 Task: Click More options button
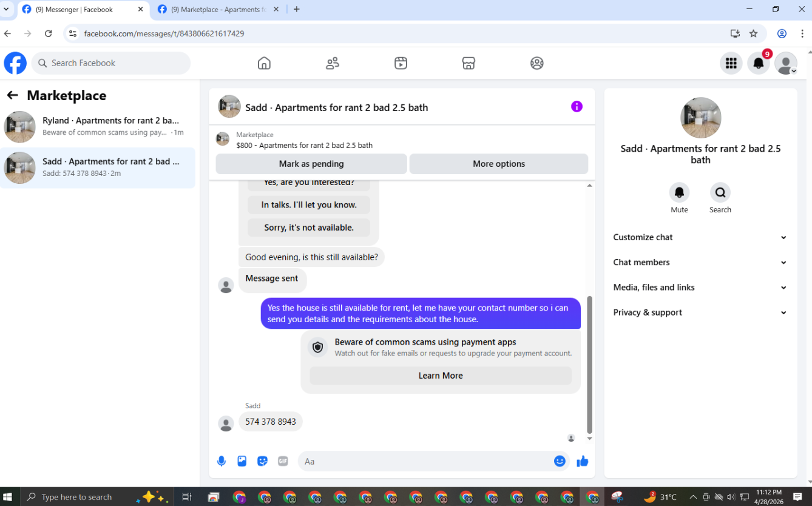pos(499,164)
